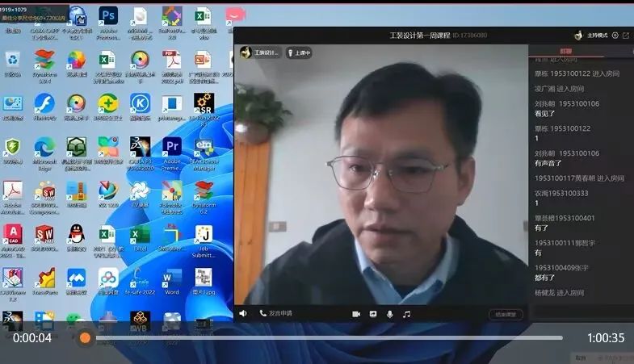Open AutoCAD desktop shortcut
This screenshot has width=634, height=364.
tap(13, 234)
